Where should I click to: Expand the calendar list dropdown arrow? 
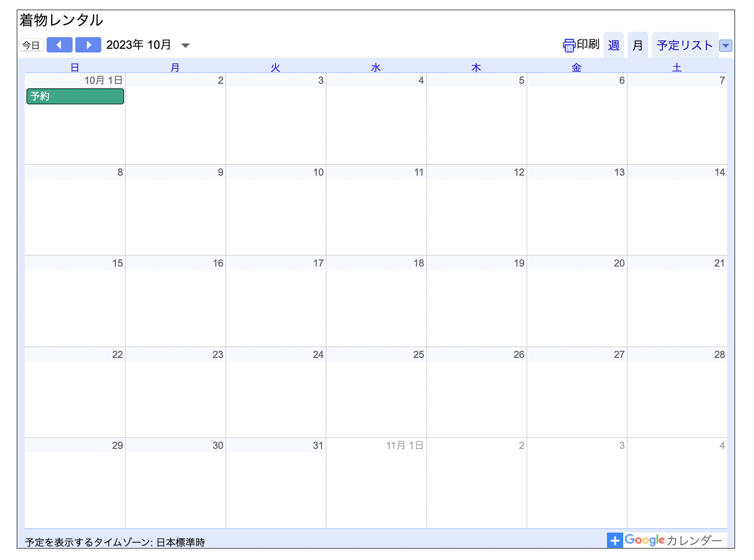point(725,46)
